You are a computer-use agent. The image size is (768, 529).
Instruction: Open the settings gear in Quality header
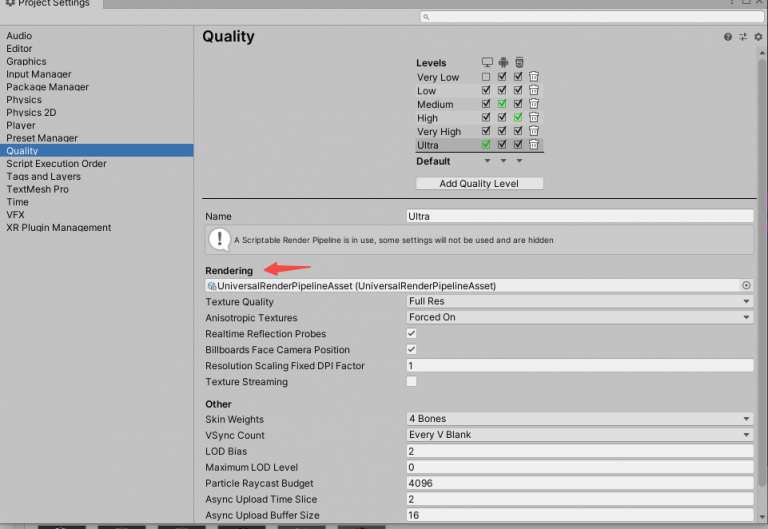[758, 37]
